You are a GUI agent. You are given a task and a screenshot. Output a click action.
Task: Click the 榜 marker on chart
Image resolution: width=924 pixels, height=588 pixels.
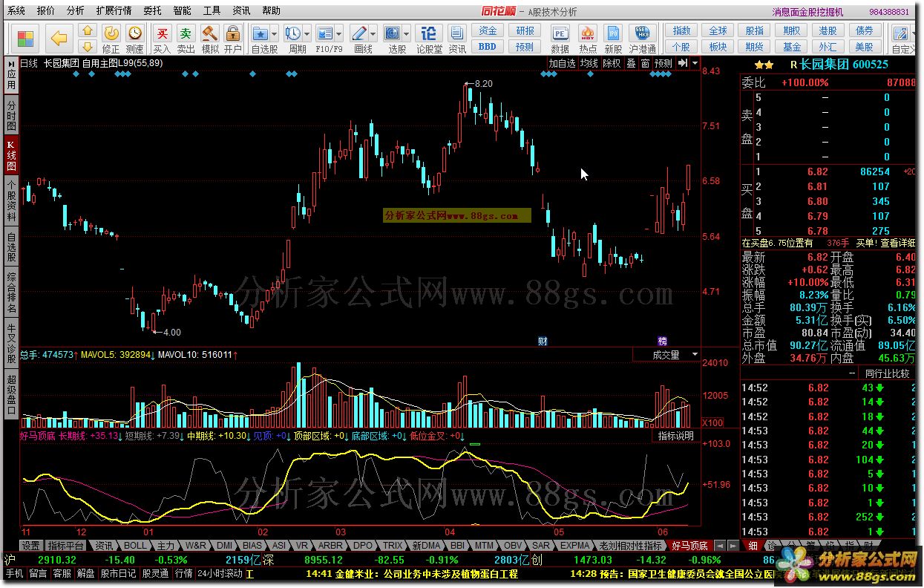click(x=662, y=341)
